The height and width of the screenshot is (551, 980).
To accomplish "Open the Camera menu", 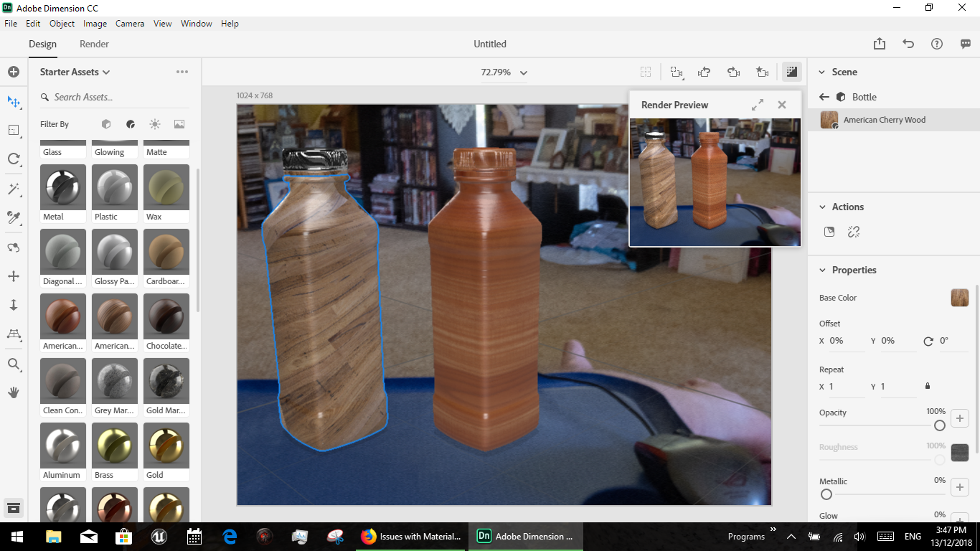I will pos(130,24).
